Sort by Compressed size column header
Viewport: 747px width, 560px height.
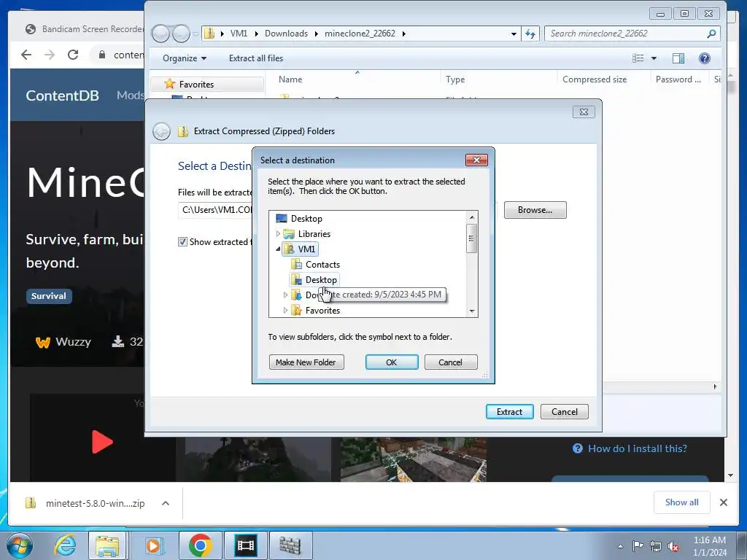coord(595,79)
